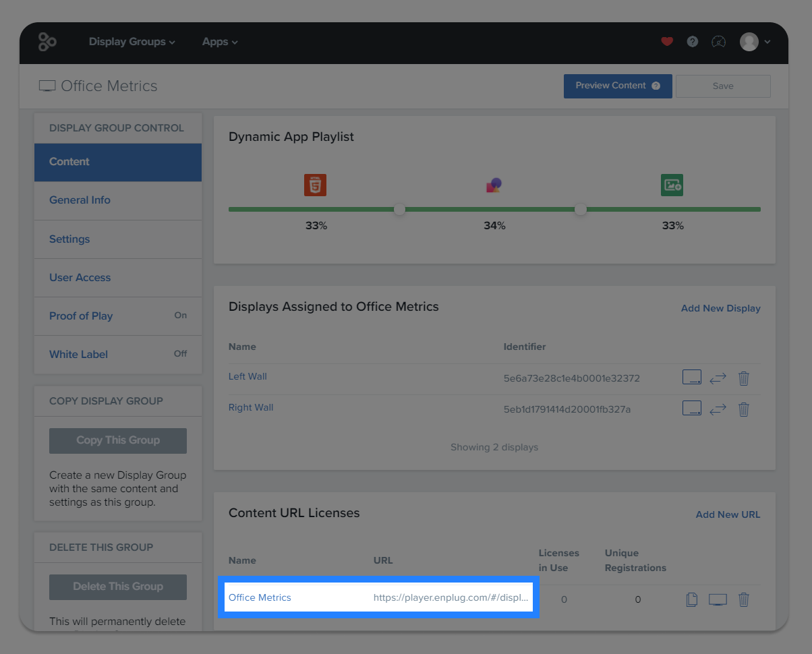Click the speedometer dashboard icon
The width and height of the screenshot is (812, 654).
click(x=719, y=42)
